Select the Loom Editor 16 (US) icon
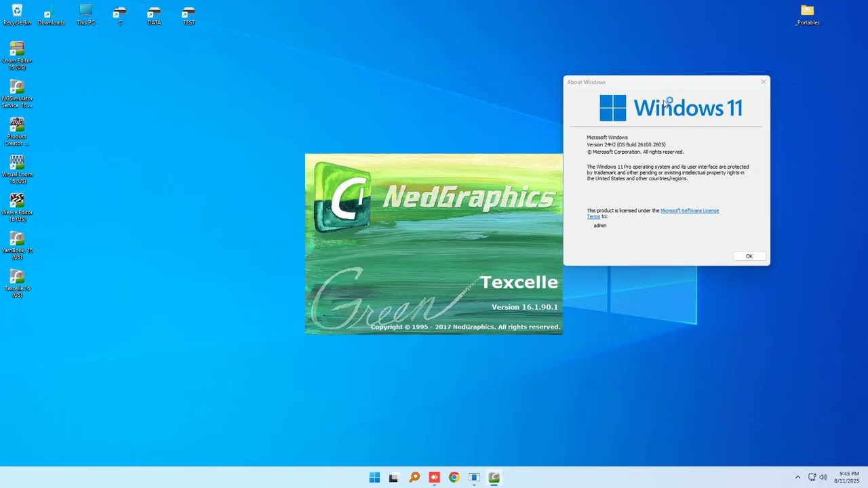 17,56
